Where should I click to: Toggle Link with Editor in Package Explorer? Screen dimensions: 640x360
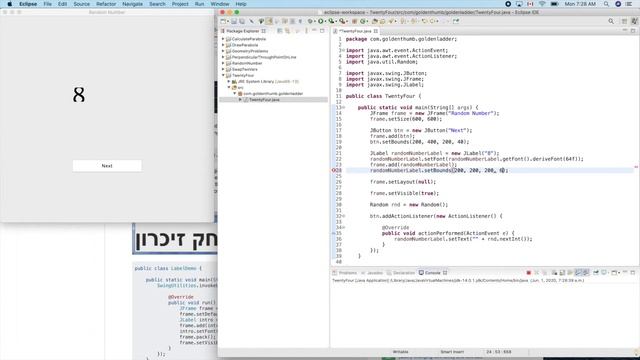tap(288, 31)
